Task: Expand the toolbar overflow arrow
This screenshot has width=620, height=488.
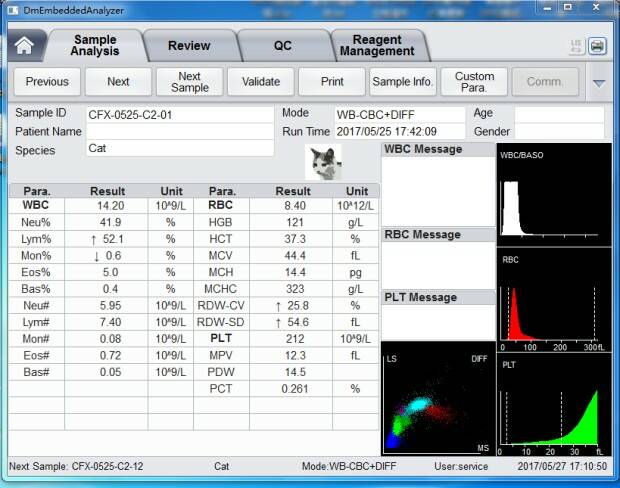Action: click(599, 82)
